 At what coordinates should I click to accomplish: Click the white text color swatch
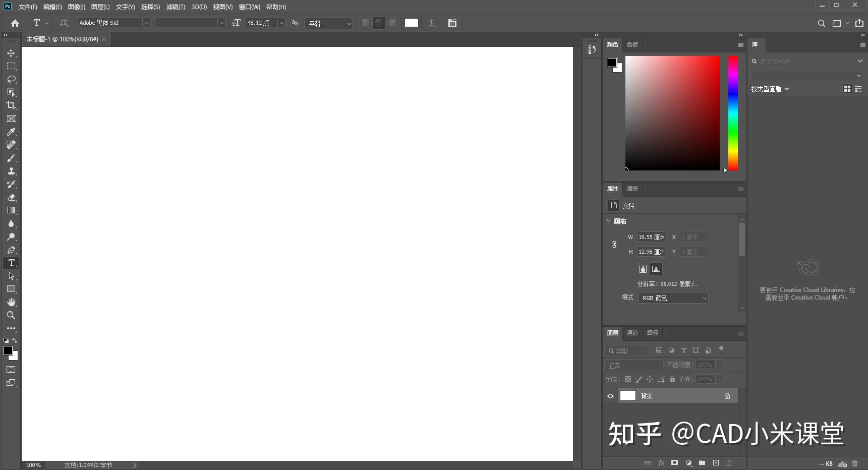pyautogui.click(x=412, y=23)
